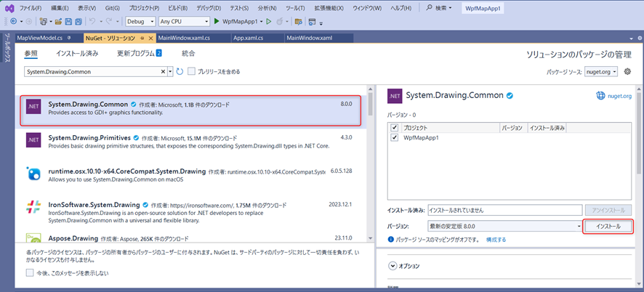
Task: Open the package source nuget.org dropdown
Action: pyautogui.click(x=601, y=71)
